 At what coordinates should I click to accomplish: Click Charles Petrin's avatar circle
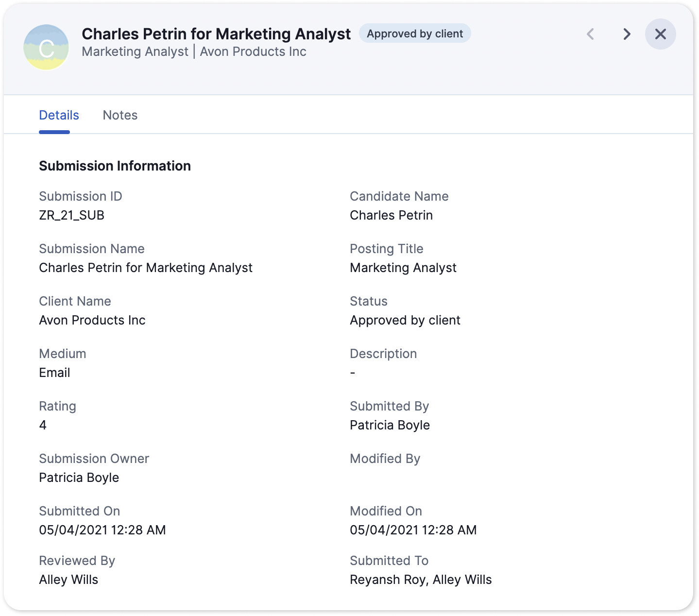tap(47, 48)
